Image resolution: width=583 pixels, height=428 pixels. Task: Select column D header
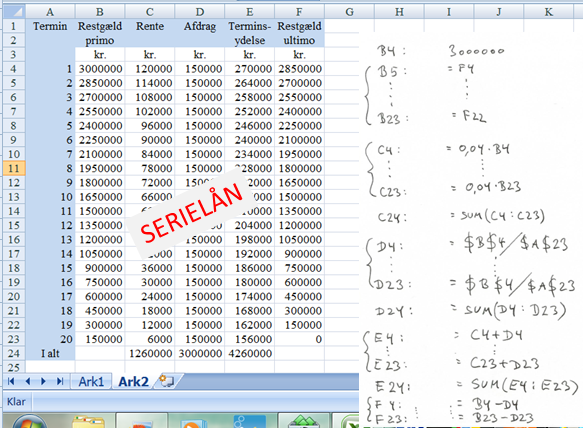(x=200, y=12)
